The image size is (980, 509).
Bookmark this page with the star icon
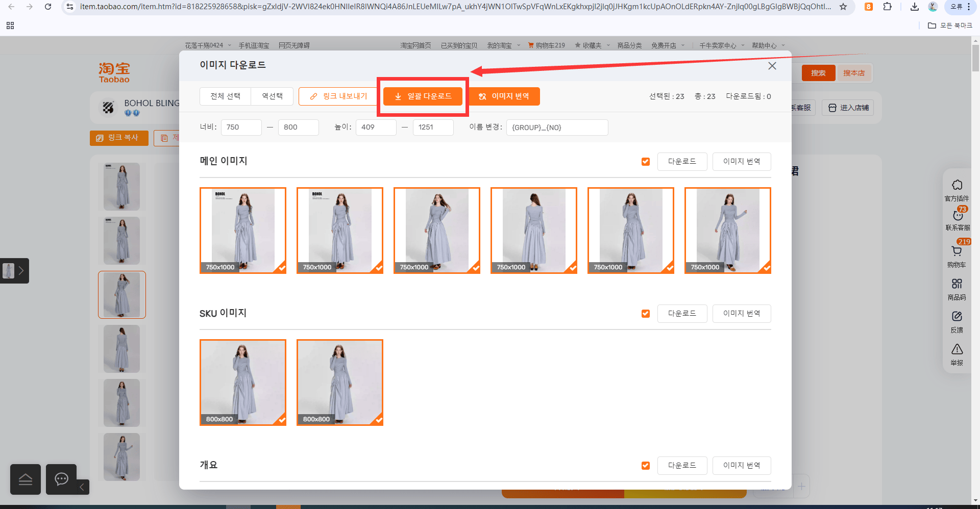[843, 7]
